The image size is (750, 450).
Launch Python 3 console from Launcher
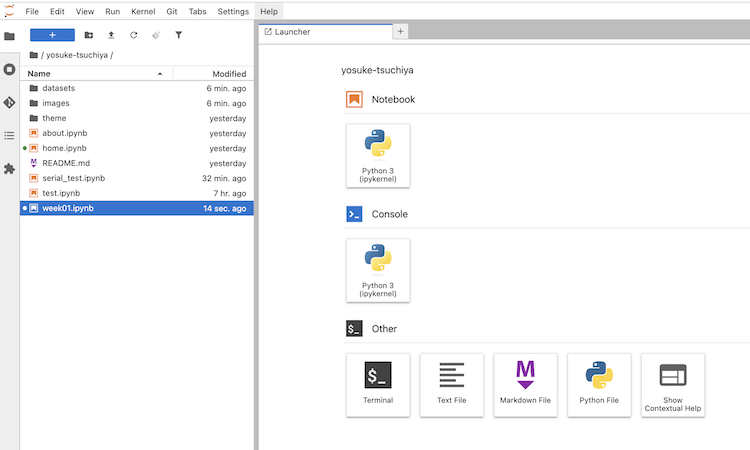[x=377, y=270]
